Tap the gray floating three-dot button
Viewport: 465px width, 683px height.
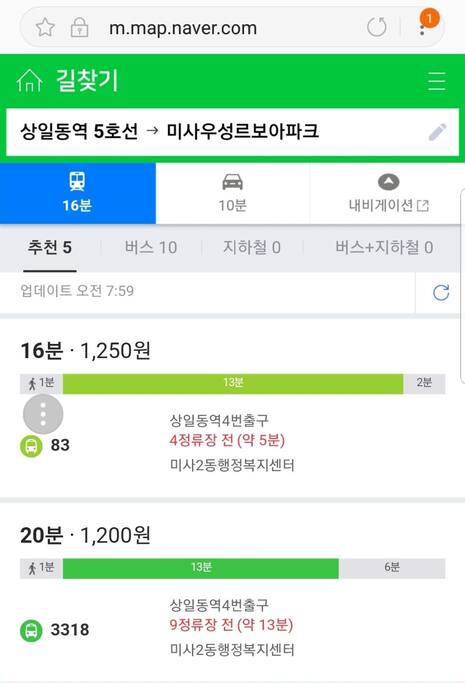(43, 414)
